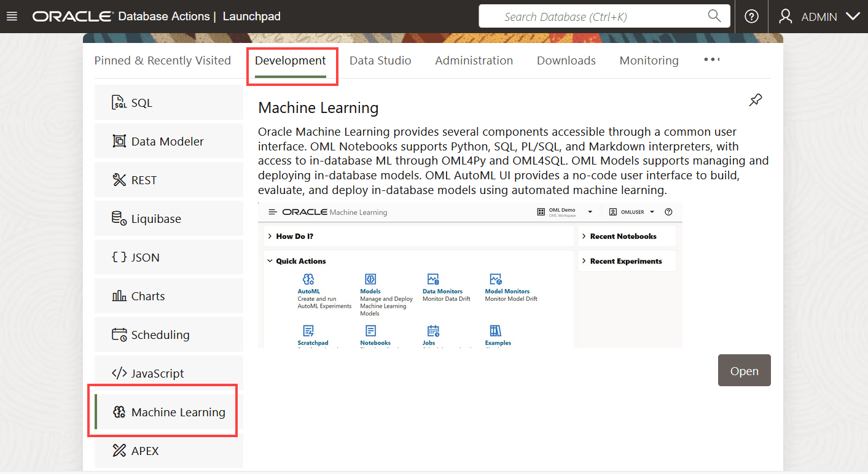The height and width of the screenshot is (474, 868).
Task: Open the JSON tool
Action: [169, 257]
